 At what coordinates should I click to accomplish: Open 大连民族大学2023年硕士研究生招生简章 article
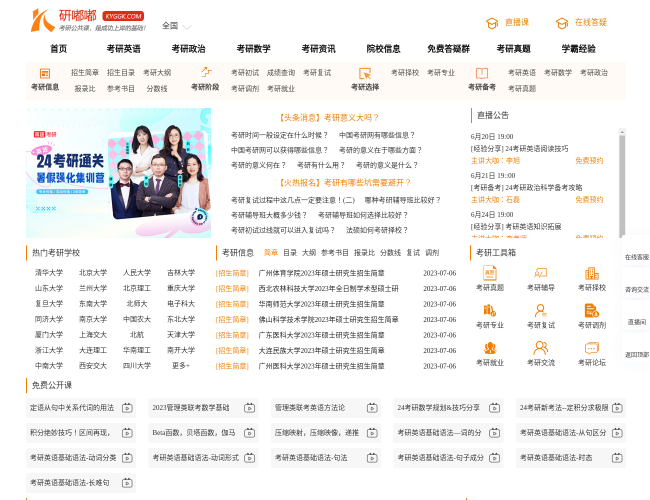click(321, 351)
